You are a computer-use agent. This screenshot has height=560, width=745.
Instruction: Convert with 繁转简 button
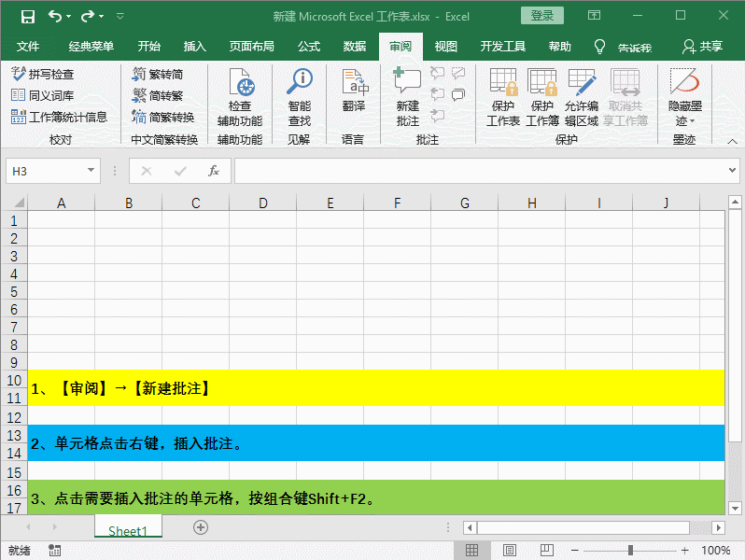pos(158,74)
